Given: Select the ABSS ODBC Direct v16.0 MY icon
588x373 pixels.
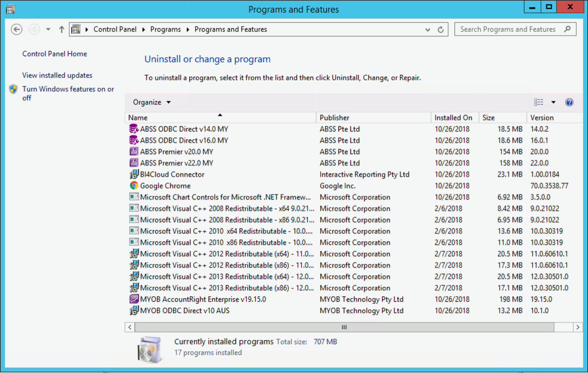Looking at the screenshot, I should 134,140.
